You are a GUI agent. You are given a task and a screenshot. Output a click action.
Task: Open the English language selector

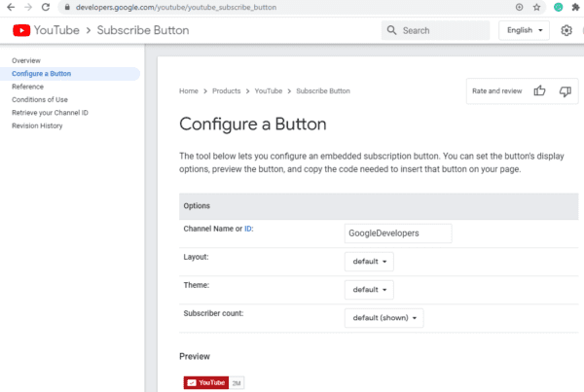click(524, 30)
